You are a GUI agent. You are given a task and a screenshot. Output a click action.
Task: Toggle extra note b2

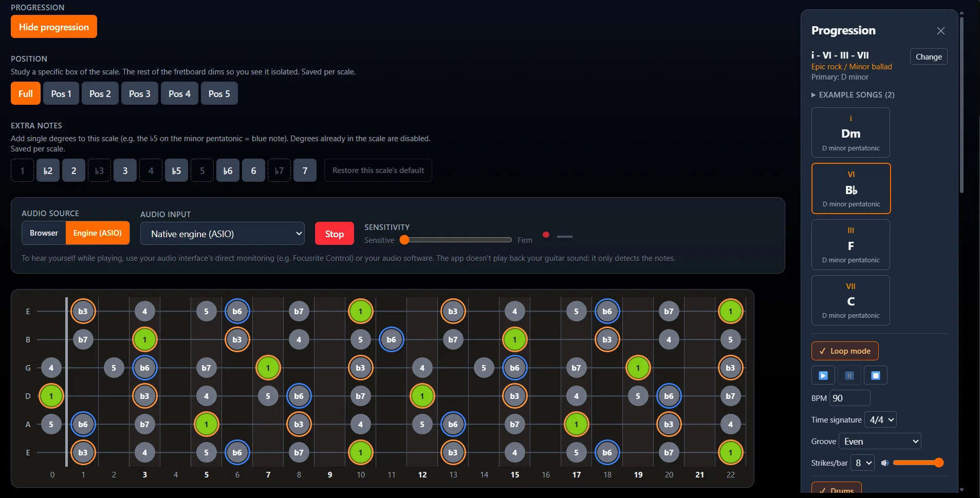coord(48,170)
